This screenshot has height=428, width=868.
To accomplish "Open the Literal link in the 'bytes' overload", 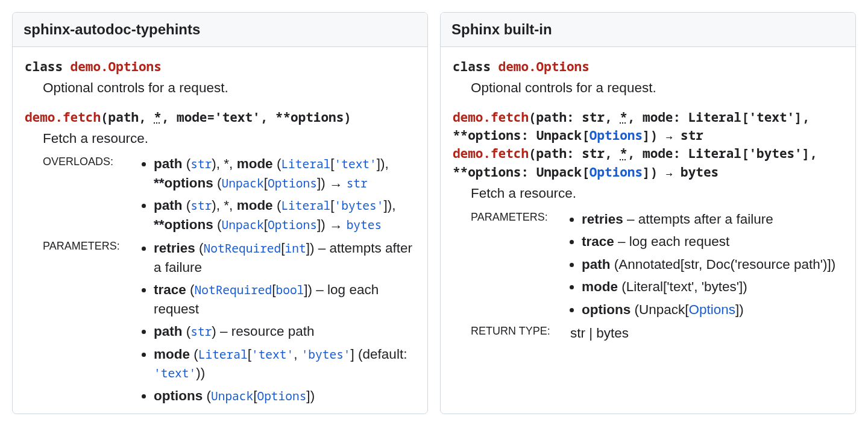I will point(306,206).
